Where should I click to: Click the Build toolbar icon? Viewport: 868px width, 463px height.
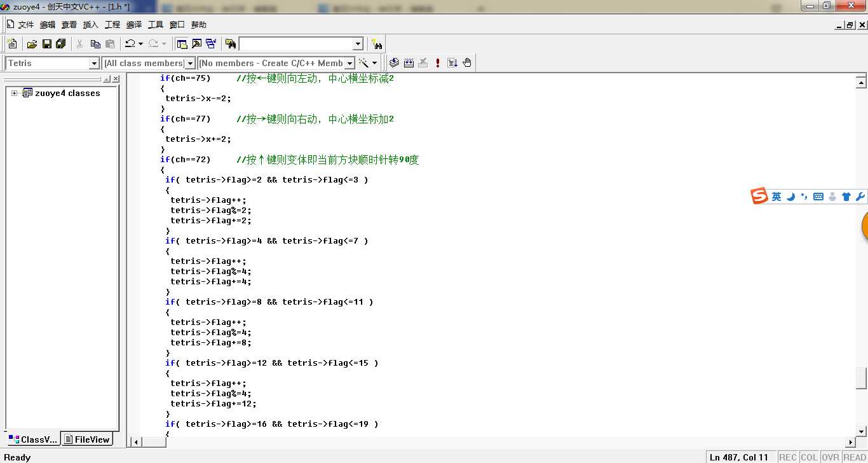409,63
